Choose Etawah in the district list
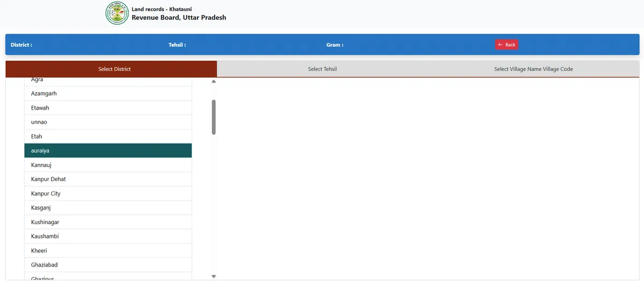 108,108
